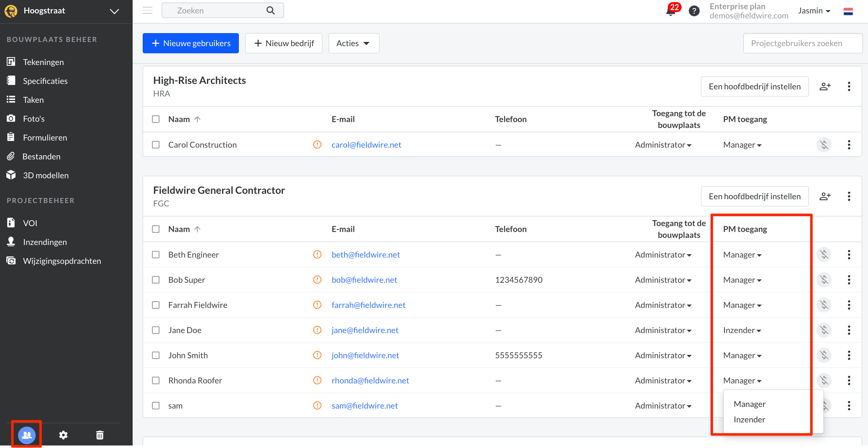The width and height of the screenshot is (868, 448).
Task: Open email link rhonda@fieldwire.net
Action: click(x=370, y=380)
